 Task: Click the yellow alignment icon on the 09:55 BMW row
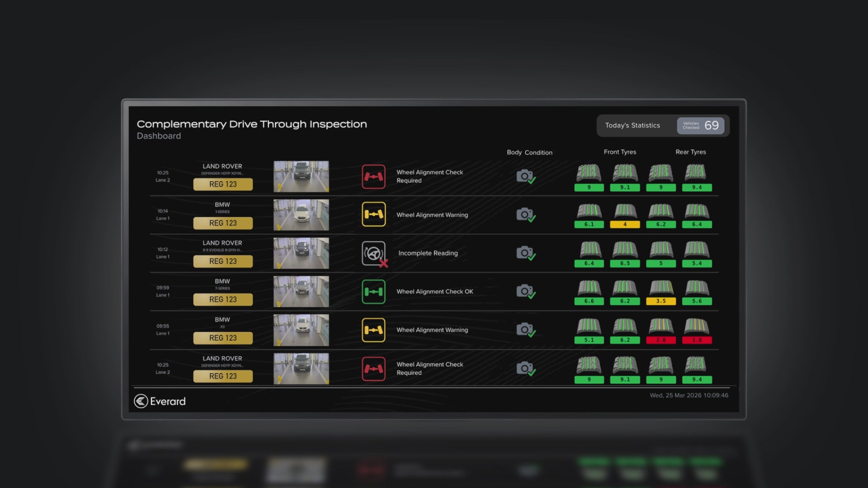coord(373,330)
